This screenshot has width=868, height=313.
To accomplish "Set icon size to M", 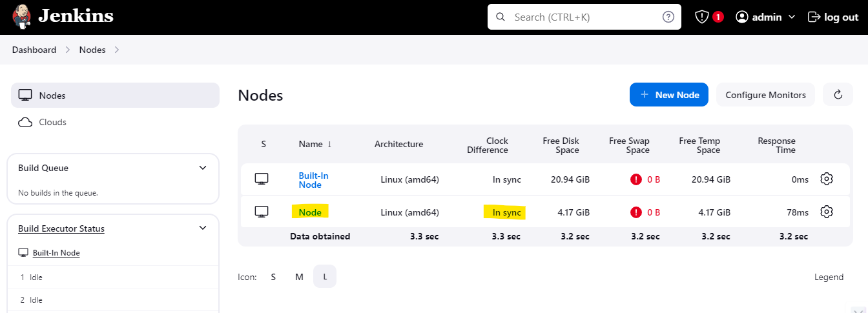I will (x=299, y=277).
